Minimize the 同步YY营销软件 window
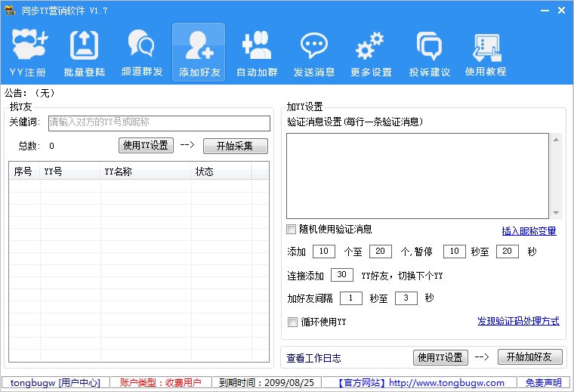 545,11
